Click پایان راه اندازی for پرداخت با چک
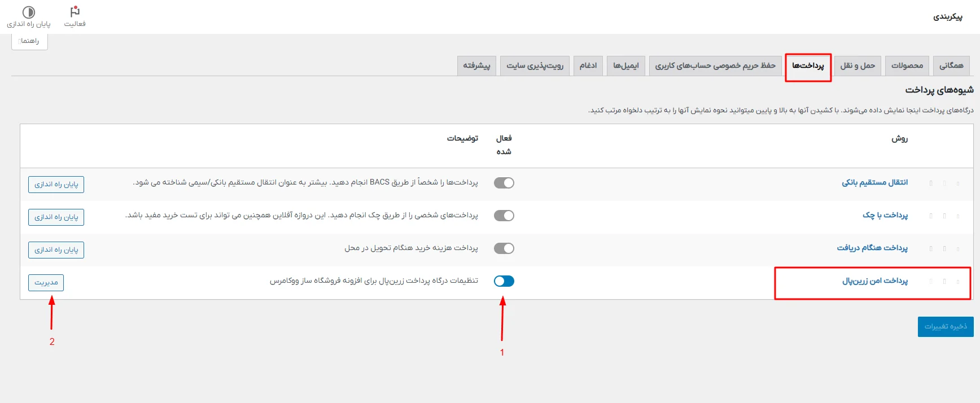980x403 pixels. click(56, 217)
